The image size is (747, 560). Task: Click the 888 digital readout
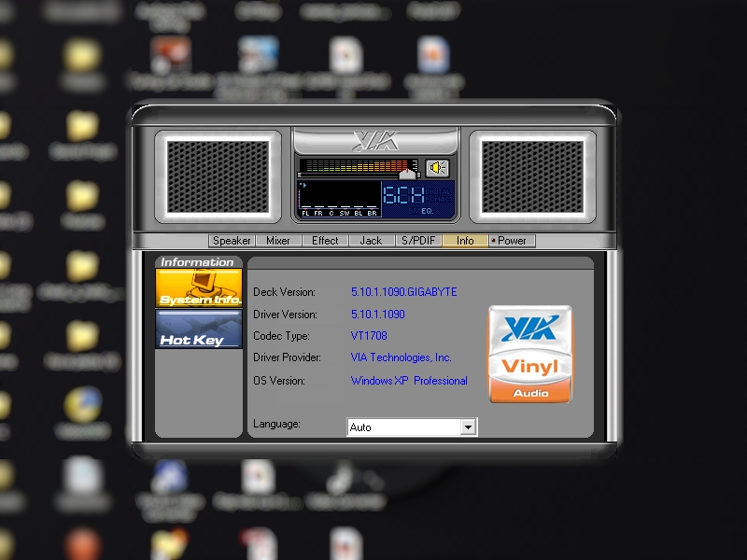pos(403,195)
